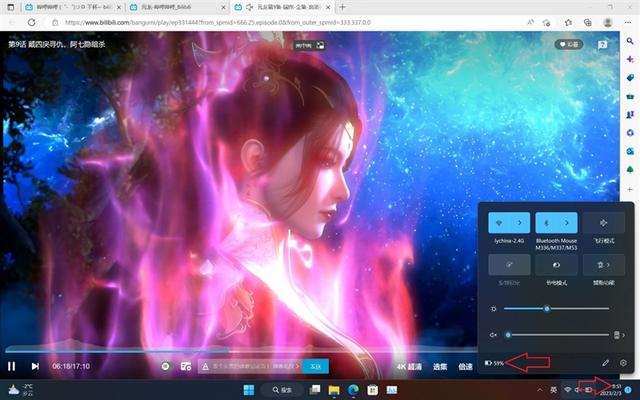Select a sound output device chevron
This screenshot has width=640, height=400.
coord(620,335)
